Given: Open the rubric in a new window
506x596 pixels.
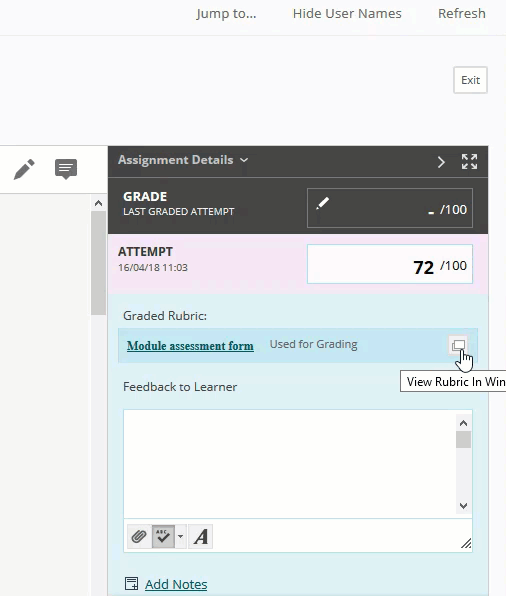Looking at the screenshot, I should [x=458, y=345].
